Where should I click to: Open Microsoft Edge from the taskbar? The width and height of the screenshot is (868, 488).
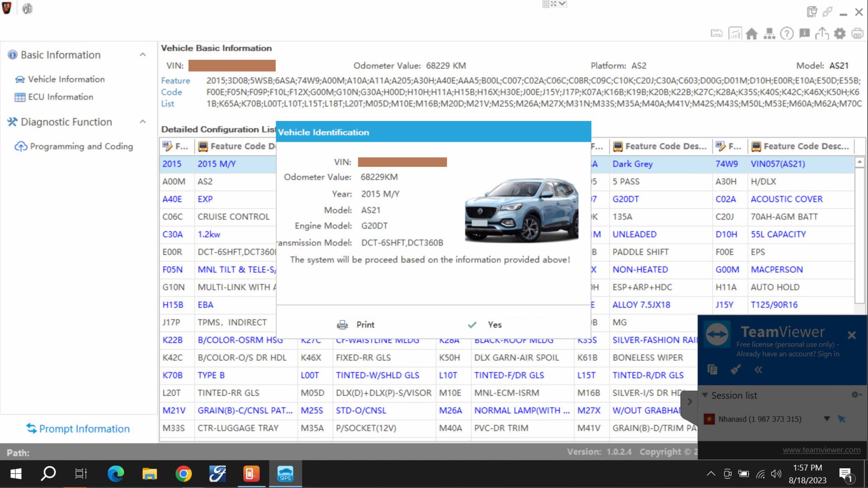pos(116,474)
